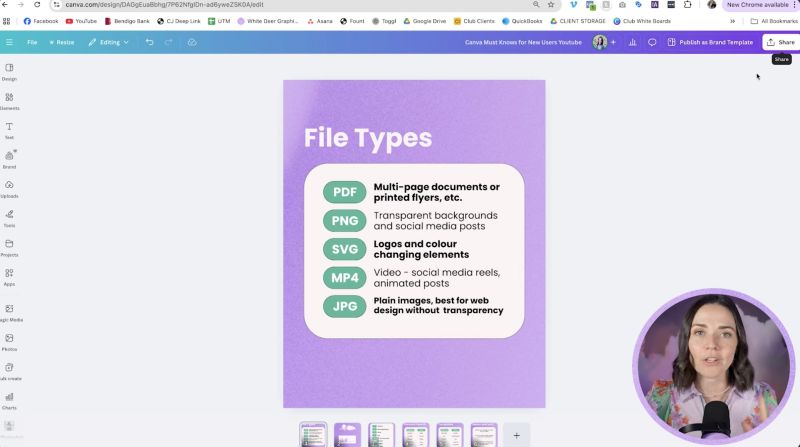Viewport: 800px width, 447px height.
Task: Open the Photos sidebar panel
Action: coord(9,342)
